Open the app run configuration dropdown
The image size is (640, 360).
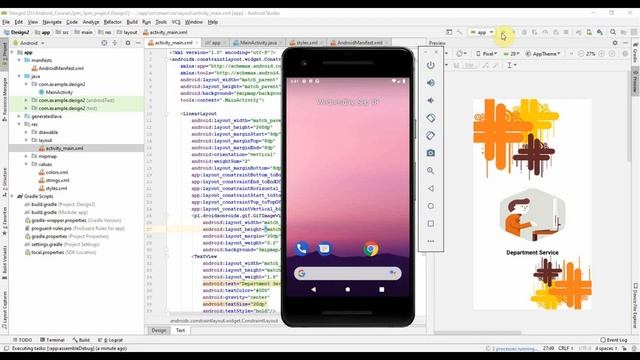click(482, 32)
